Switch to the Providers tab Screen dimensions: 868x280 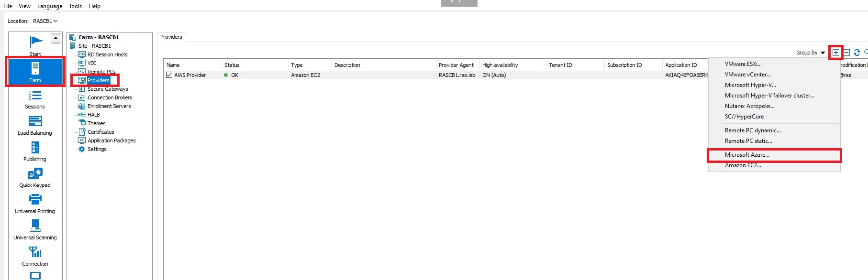click(x=171, y=37)
